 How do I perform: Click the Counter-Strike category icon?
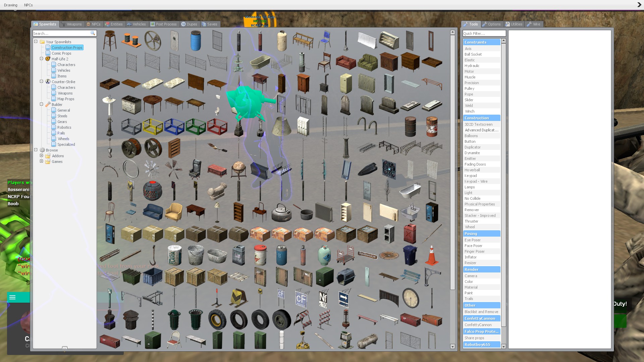click(x=48, y=82)
